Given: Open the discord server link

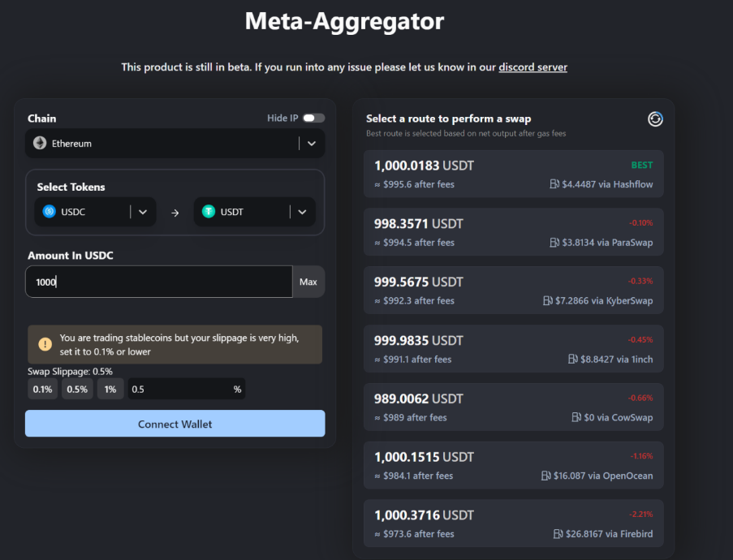Looking at the screenshot, I should point(533,67).
